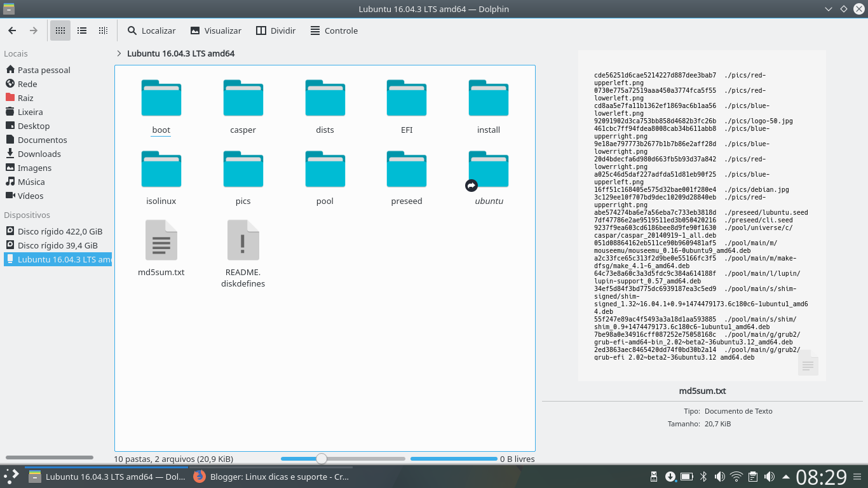This screenshot has height=488, width=868.
Task: Open panel settings hamburger icon
Action: [858, 477]
